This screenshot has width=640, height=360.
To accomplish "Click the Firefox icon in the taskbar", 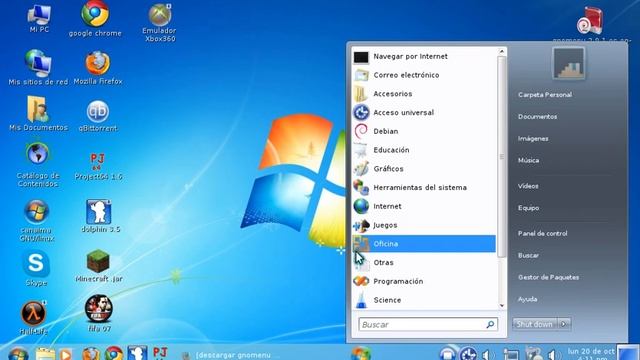I will coord(91,353).
